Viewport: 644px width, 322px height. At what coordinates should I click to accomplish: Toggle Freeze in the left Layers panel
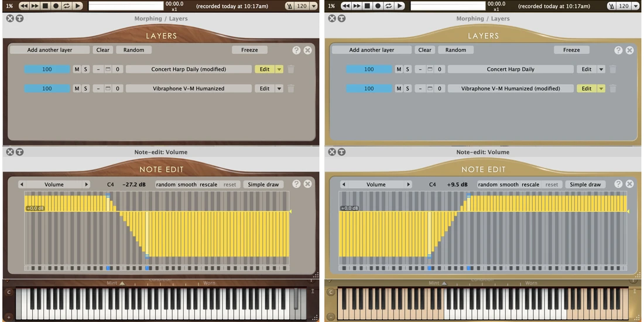(x=249, y=50)
